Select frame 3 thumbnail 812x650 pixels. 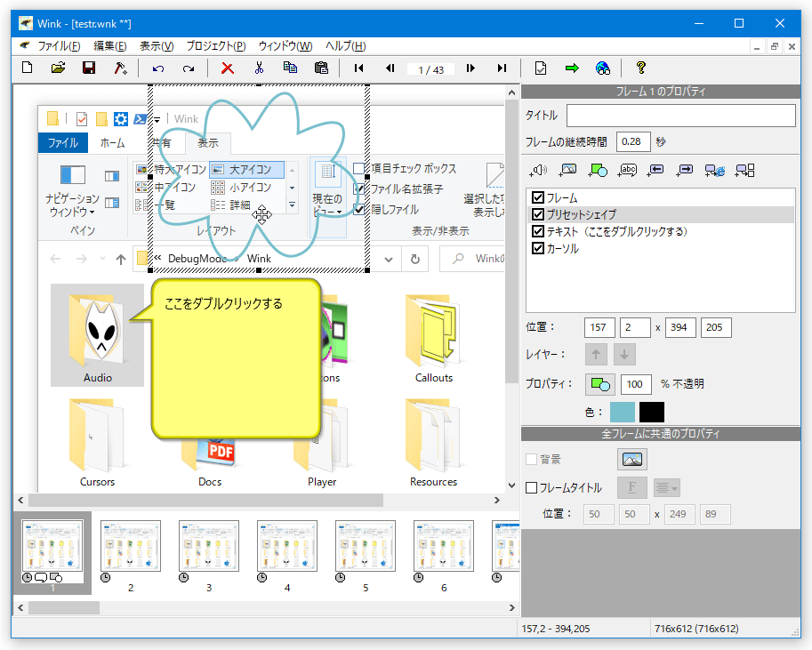pyautogui.click(x=209, y=546)
